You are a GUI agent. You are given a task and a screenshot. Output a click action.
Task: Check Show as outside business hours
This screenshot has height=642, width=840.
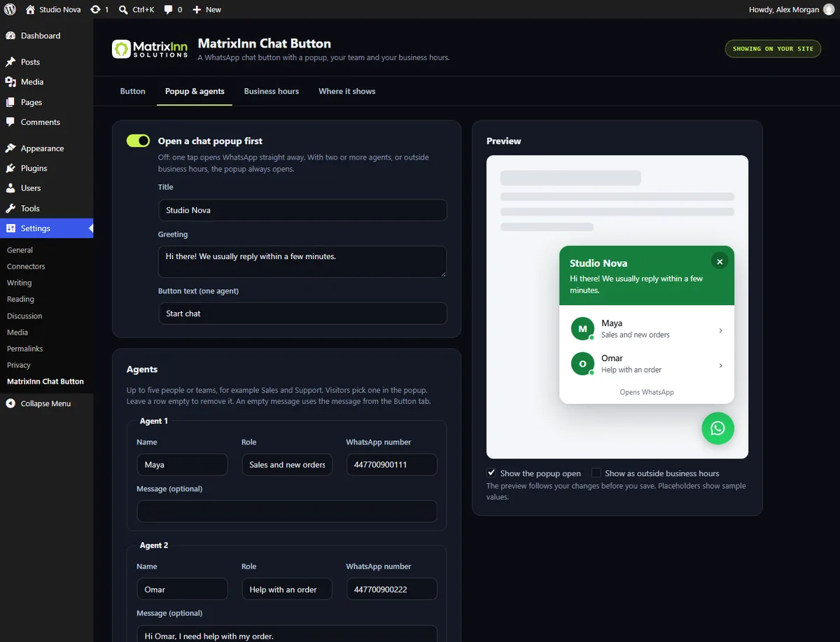(596, 473)
